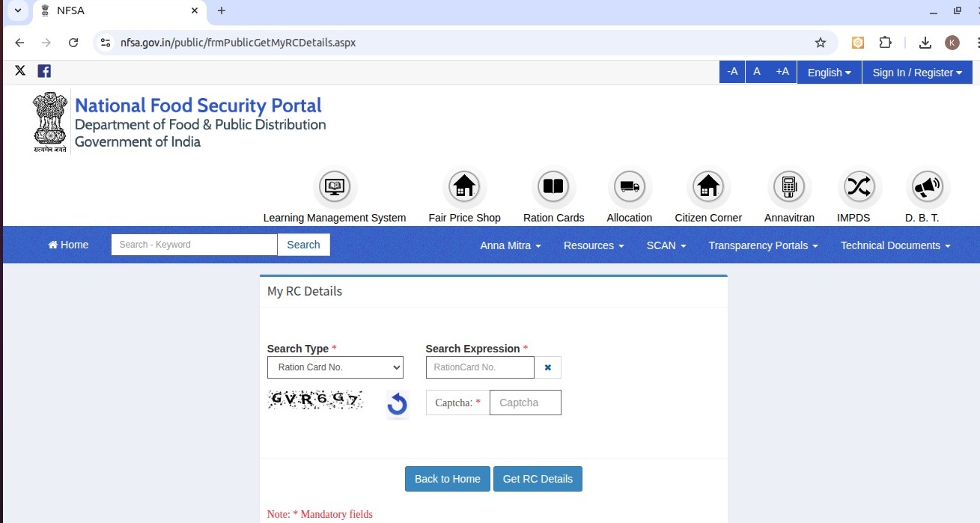The width and height of the screenshot is (980, 523).
Task: Increase font size with +A
Action: pos(782,72)
